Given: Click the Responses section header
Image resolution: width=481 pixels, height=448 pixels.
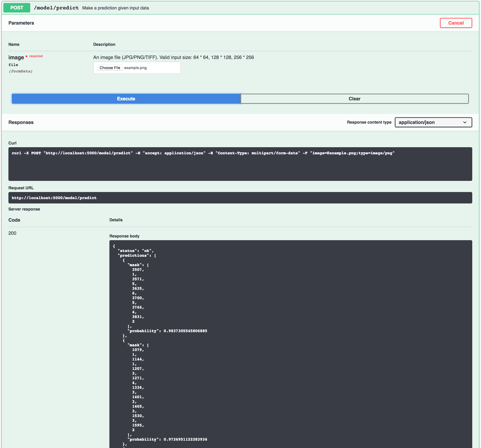Looking at the screenshot, I should pyautogui.click(x=21, y=122).
